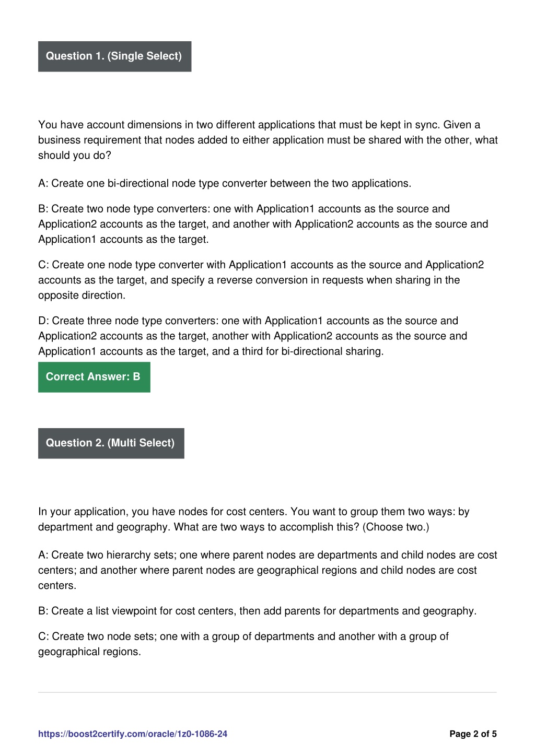Select option B create two node type converters
This screenshot has height=756, width=535.
[x=263, y=224]
